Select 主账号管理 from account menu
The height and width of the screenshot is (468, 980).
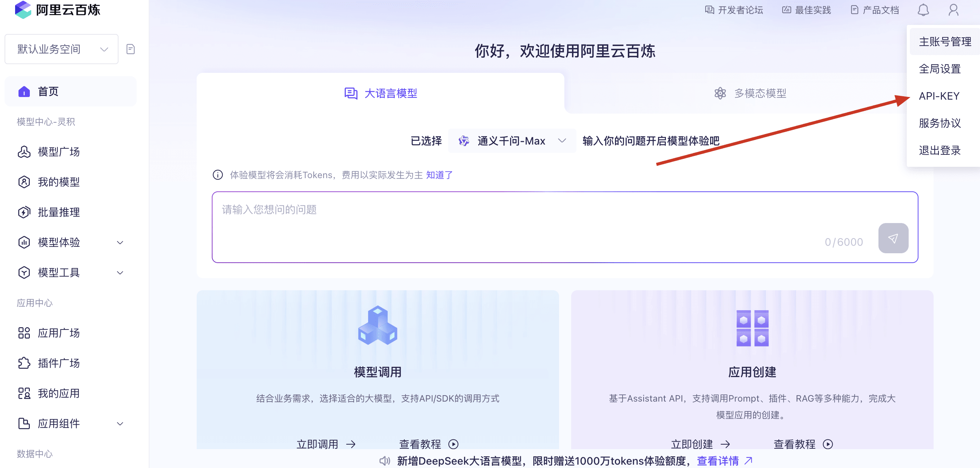pyautogui.click(x=945, y=42)
